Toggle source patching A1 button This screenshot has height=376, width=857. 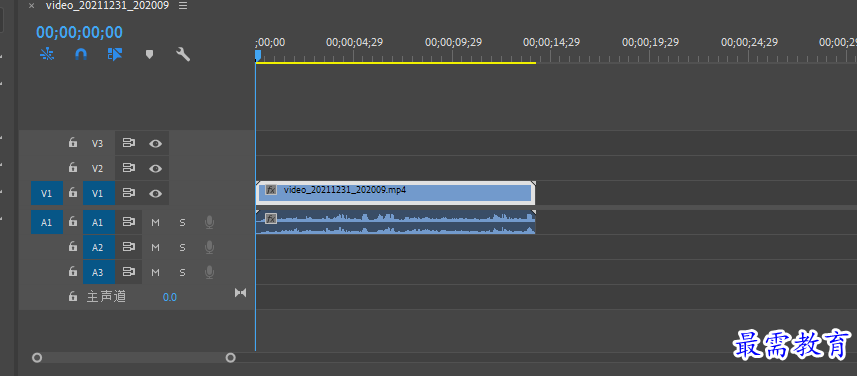47,222
